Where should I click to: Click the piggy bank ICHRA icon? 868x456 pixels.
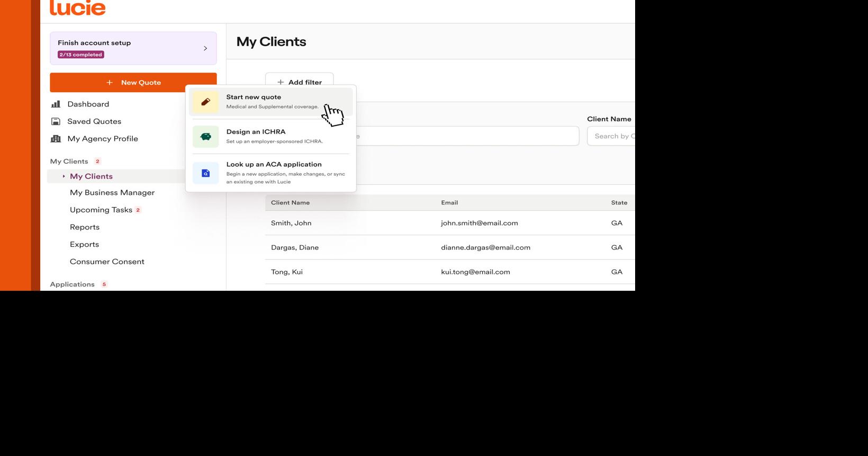click(x=205, y=137)
